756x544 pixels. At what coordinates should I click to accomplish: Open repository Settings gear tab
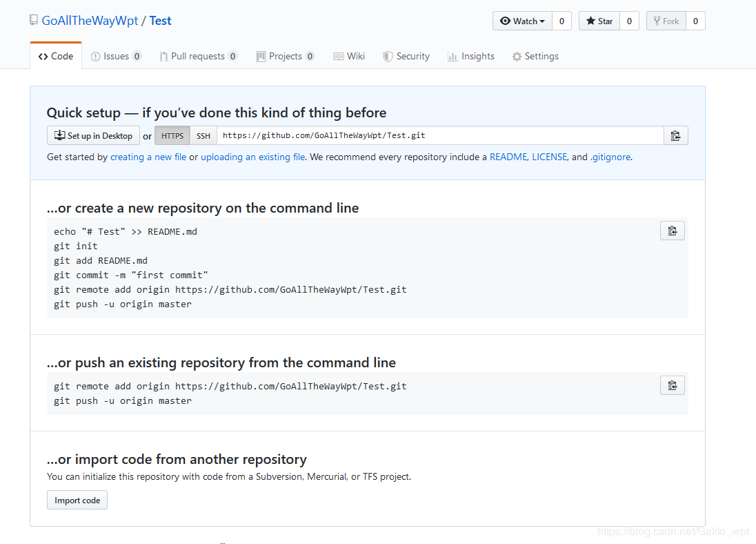tap(535, 57)
